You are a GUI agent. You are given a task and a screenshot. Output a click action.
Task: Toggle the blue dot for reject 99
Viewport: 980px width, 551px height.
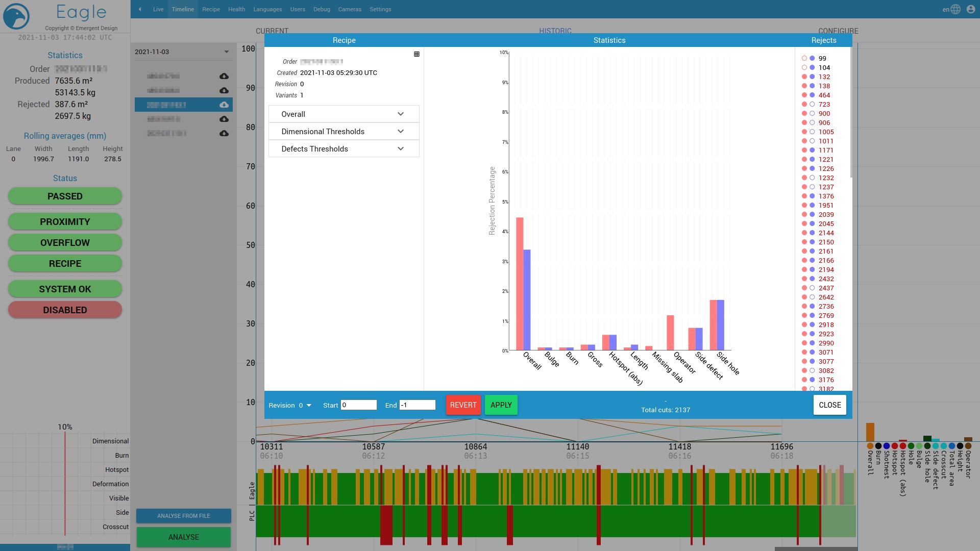812,58
